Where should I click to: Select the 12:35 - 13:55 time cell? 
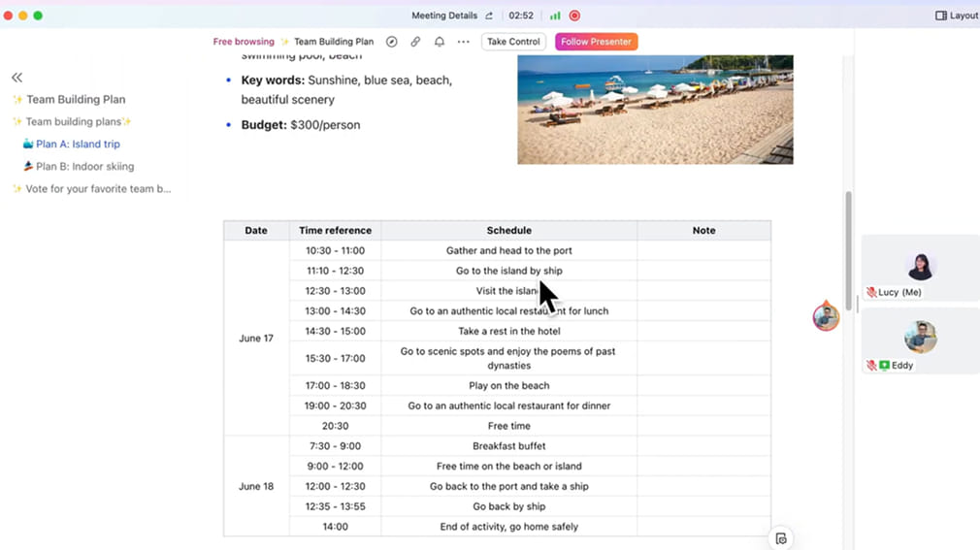(335, 506)
